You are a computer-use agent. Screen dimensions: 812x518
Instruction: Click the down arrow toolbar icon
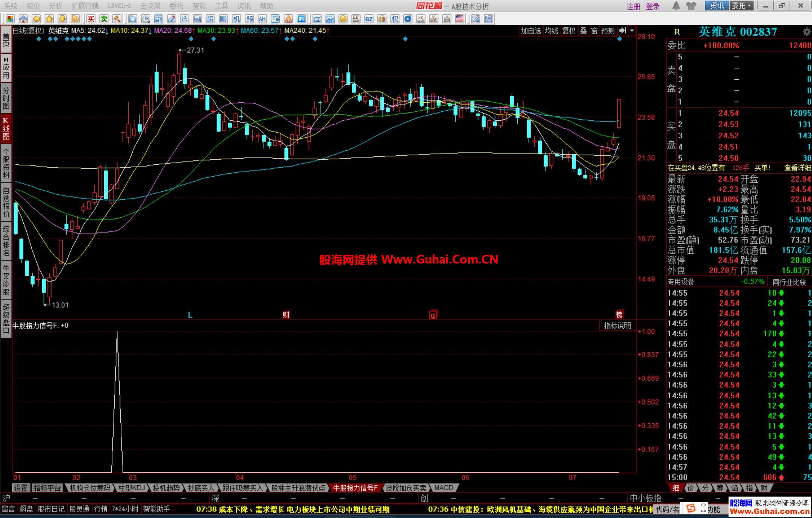click(62, 19)
